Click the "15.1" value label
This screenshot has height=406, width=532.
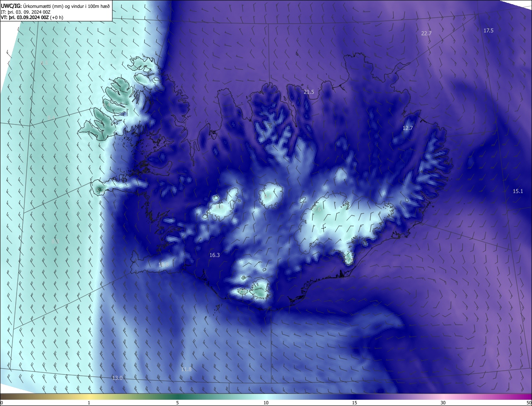518,191
